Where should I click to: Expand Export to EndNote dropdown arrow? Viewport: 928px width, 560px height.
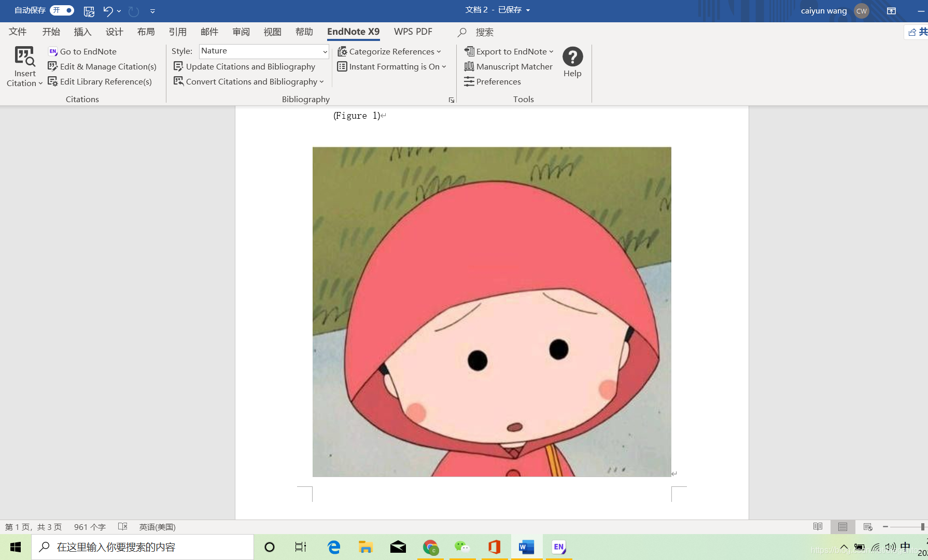(x=551, y=52)
